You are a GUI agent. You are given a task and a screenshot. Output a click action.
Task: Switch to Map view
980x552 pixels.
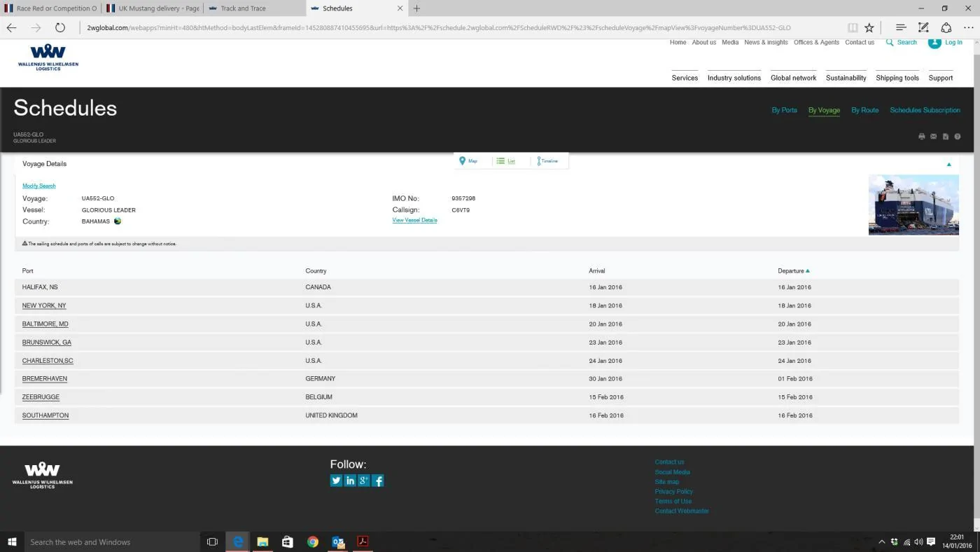pos(468,161)
